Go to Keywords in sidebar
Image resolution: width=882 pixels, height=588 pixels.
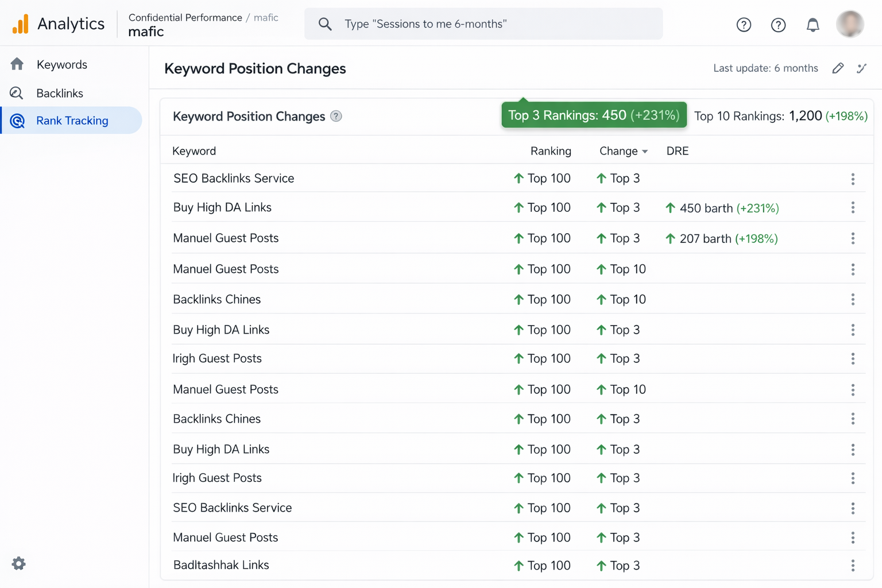point(61,64)
